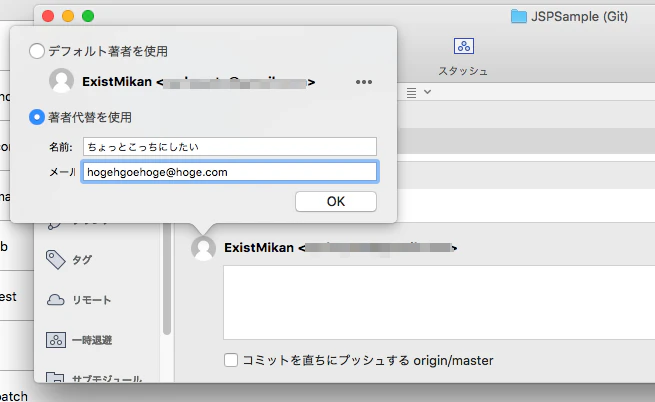
Task: Maximize the window with green button
Action: pyautogui.click(x=88, y=16)
